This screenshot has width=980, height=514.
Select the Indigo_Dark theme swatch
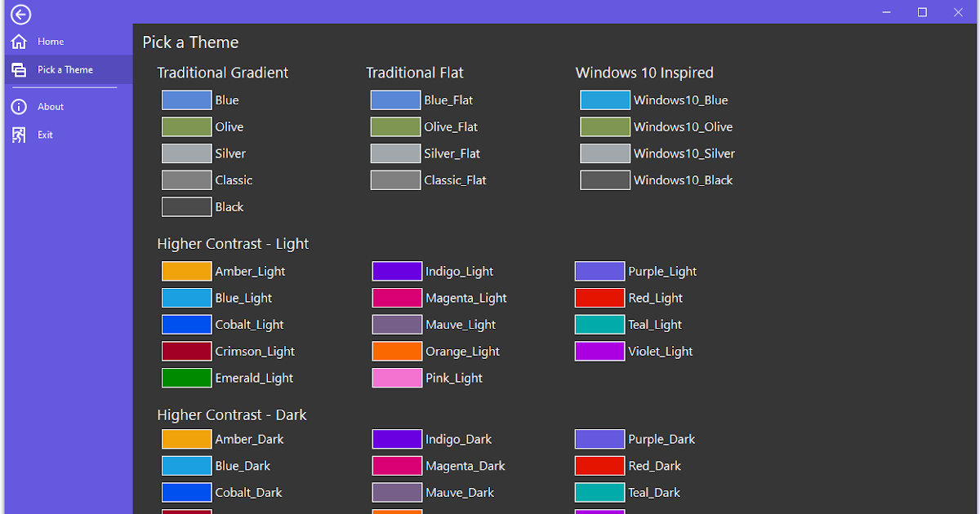pos(397,439)
